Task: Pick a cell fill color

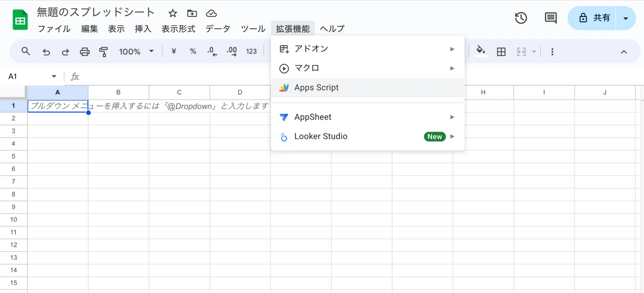Action: [x=481, y=51]
